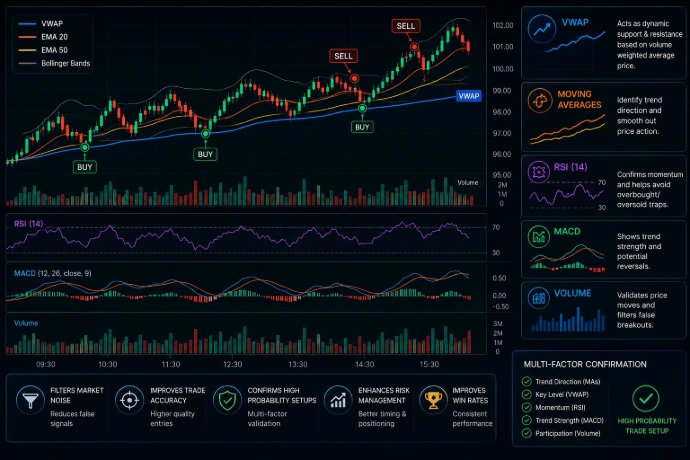Click the gray Bollinger Bands line in the legend
Image resolution: width=690 pixels, height=460 pixels.
(x=27, y=63)
